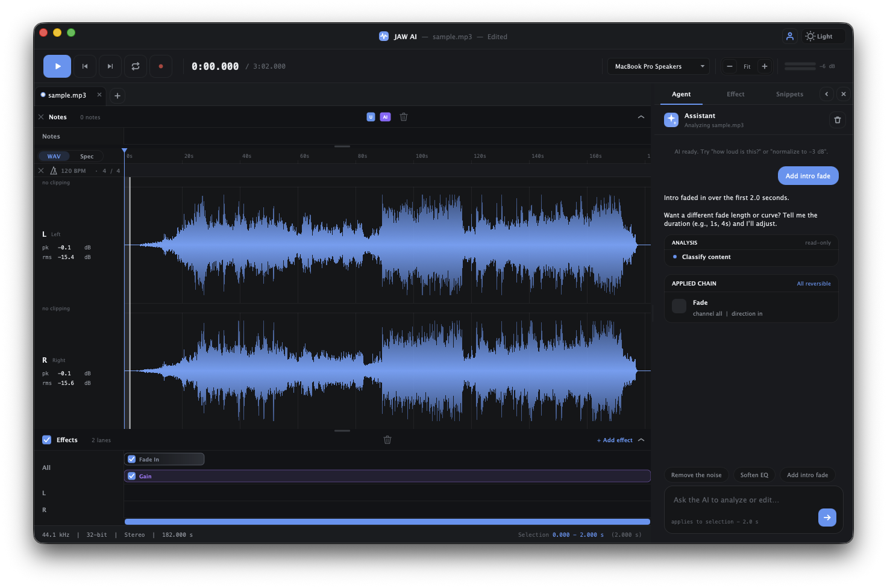Viewport: 887px width, 588px height.
Task: Select the R Right channel label
Action: click(54, 360)
